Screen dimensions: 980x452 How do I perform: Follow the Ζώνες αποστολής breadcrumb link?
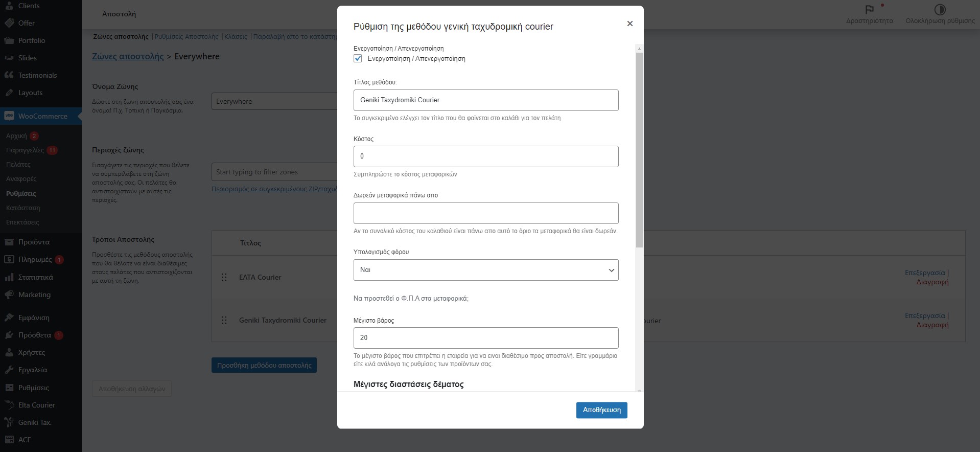click(x=128, y=56)
